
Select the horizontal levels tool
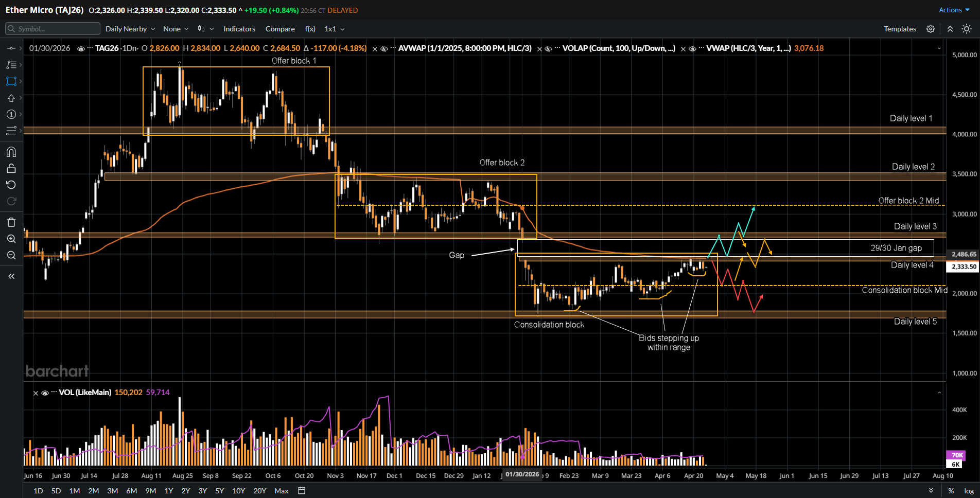(x=11, y=131)
